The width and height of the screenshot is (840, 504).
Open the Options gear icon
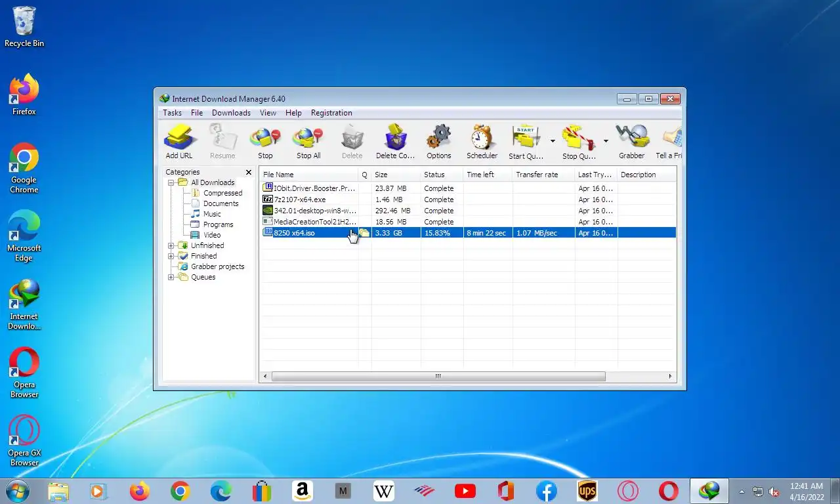pyautogui.click(x=438, y=142)
